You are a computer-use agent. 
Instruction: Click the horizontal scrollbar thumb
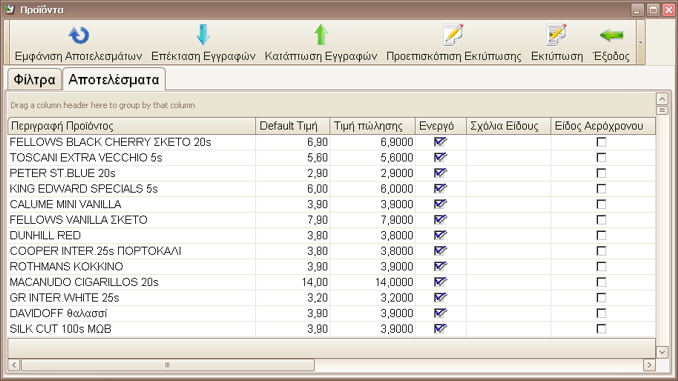point(168,365)
